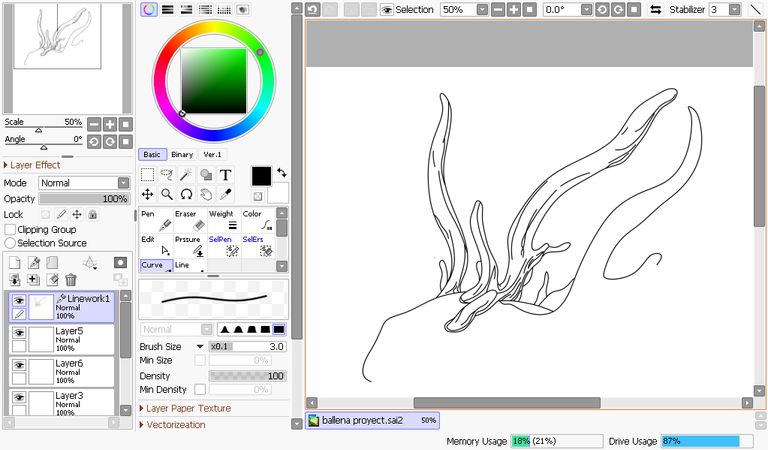Add a layer mask
Screen dimensions: 768x450
(120, 263)
